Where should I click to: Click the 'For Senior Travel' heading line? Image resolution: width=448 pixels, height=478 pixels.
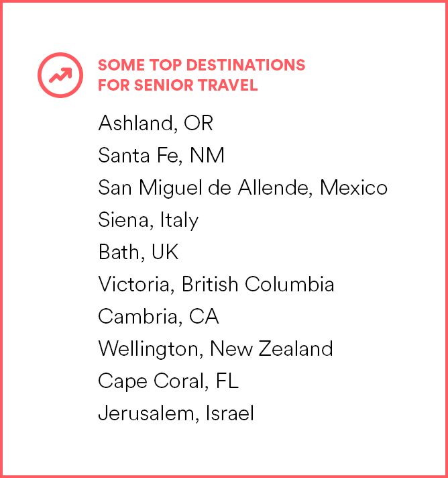(178, 85)
